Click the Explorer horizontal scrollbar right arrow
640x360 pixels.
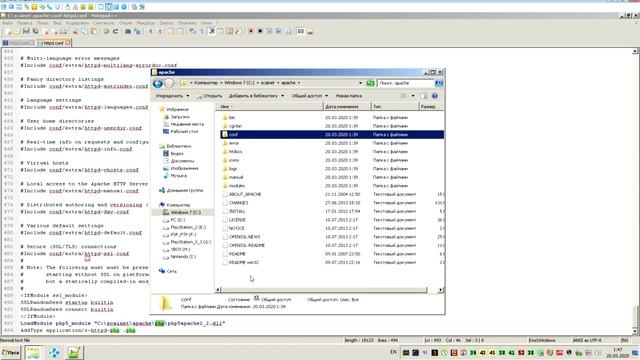click(x=441, y=290)
